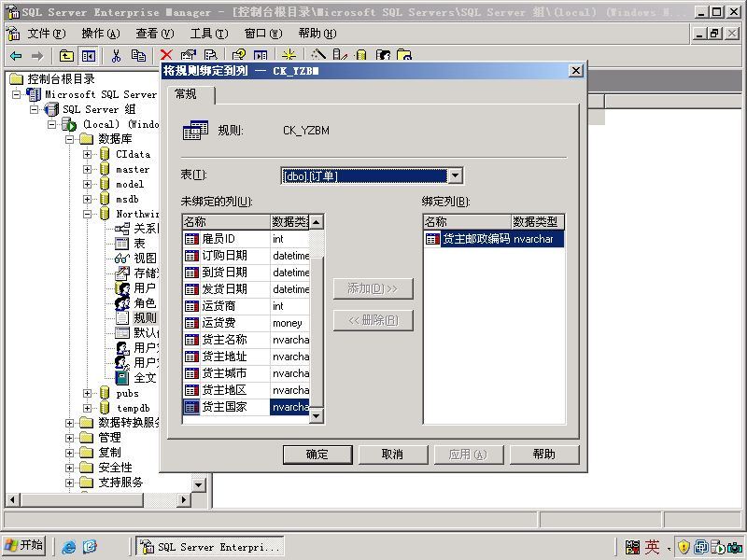Click the red X Delete toolbar icon

click(x=166, y=55)
